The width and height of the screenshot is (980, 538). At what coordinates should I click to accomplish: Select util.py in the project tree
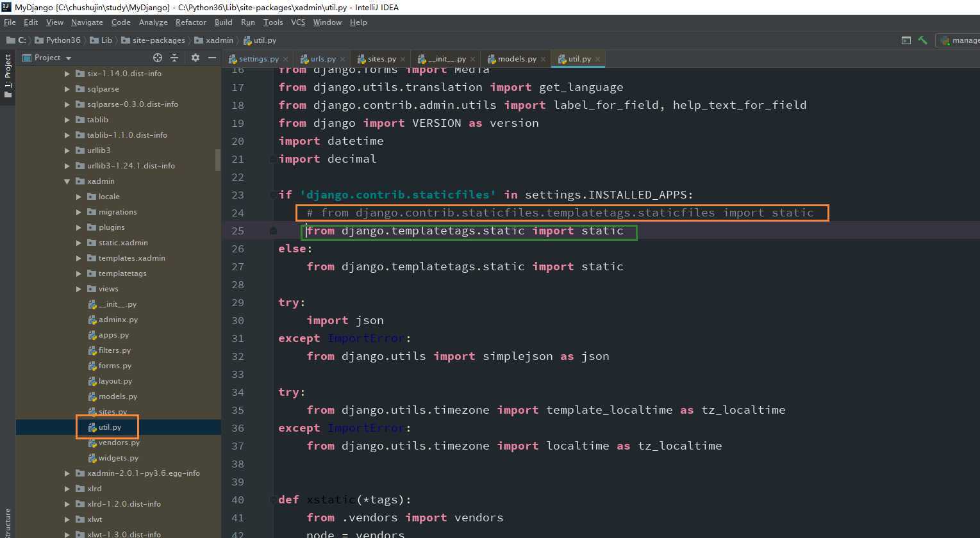[110, 427]
